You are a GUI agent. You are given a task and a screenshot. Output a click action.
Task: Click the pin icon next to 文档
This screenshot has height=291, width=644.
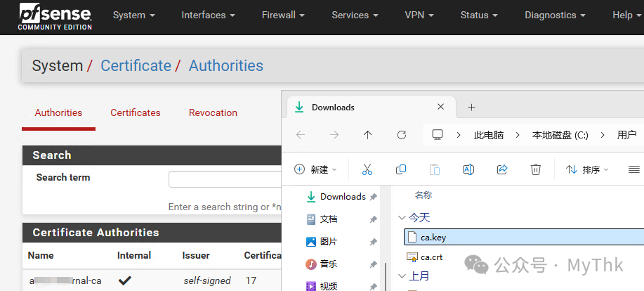(374, 219)
